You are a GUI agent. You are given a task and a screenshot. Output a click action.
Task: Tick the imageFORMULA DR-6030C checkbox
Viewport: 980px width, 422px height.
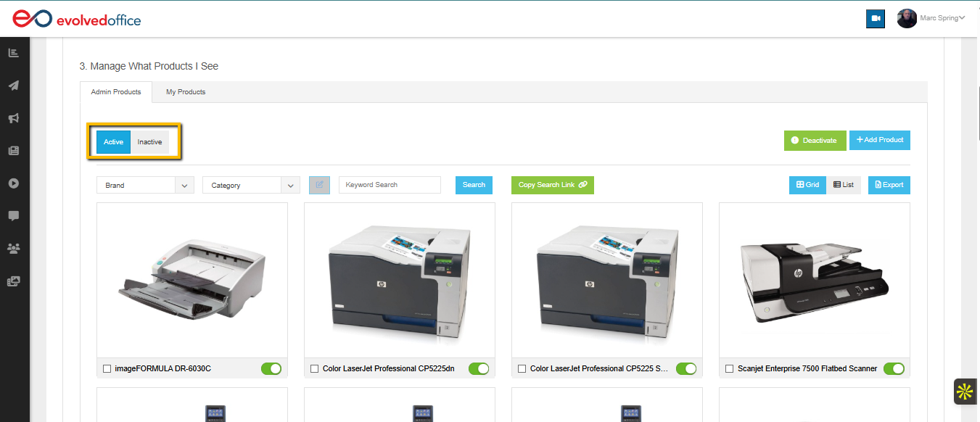tap(107, 369)
